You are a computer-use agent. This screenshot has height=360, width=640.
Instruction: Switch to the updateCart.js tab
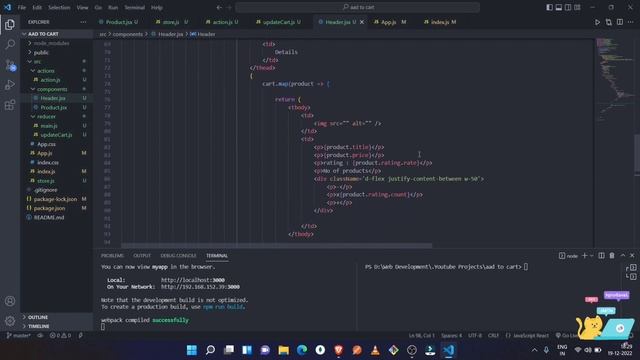(x=279, y=22)
